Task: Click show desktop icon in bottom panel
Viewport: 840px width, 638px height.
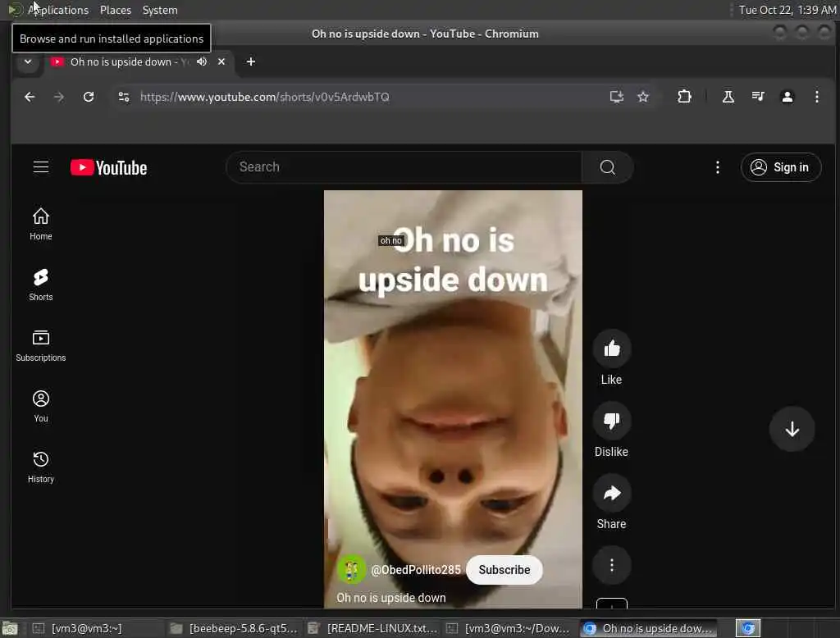Action: tap(10, 628)
